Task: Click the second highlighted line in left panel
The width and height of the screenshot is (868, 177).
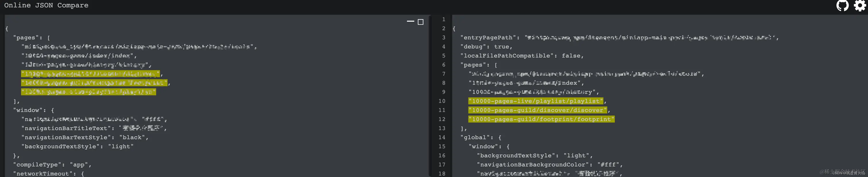Action: point(94,83)
